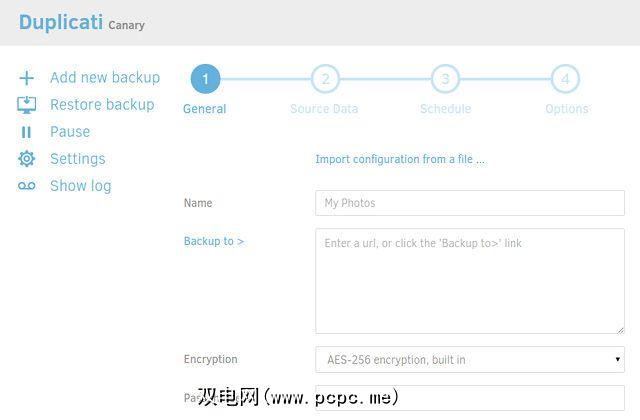
Task: Go to step 4 Options circle
Action: pyautogui.click(x=565, y=79)
